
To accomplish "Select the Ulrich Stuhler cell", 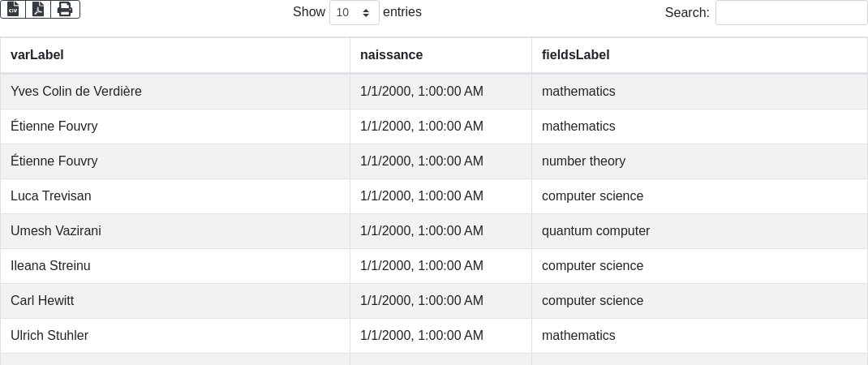I will pos(49,336).
